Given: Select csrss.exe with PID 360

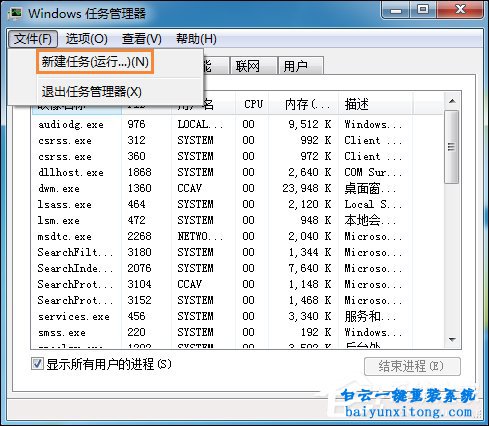Looking at the screenshot, I should (238, 156).
